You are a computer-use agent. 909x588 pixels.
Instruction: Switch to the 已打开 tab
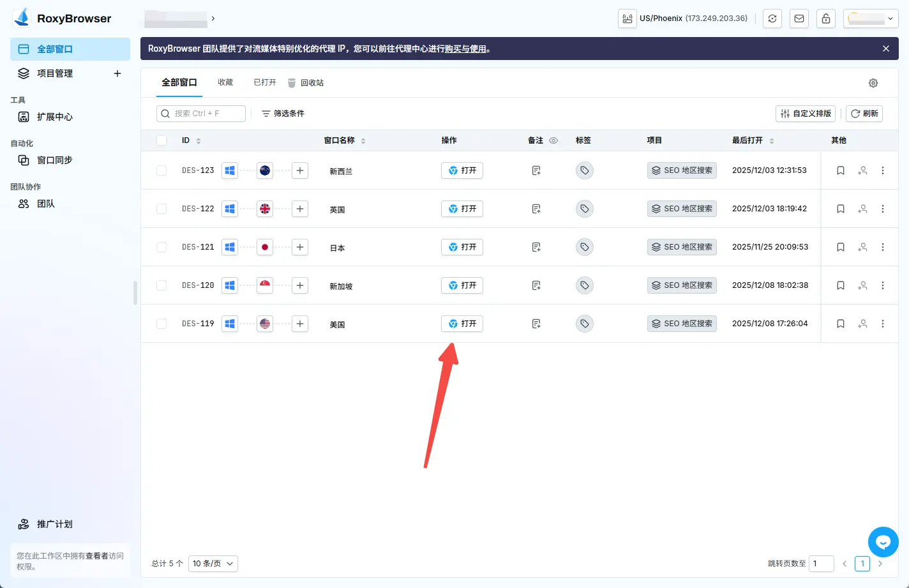[264, 82]
